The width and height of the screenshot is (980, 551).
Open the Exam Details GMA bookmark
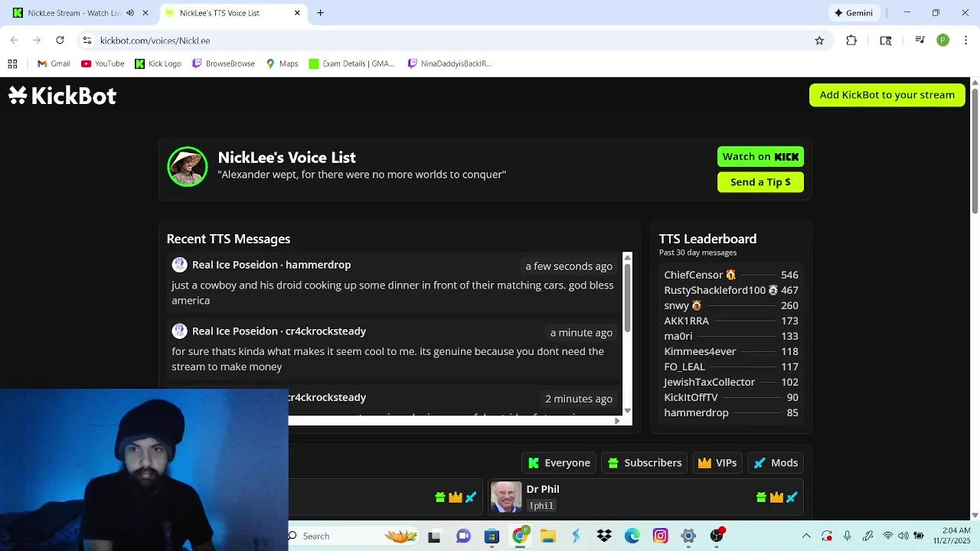[351, 64]
